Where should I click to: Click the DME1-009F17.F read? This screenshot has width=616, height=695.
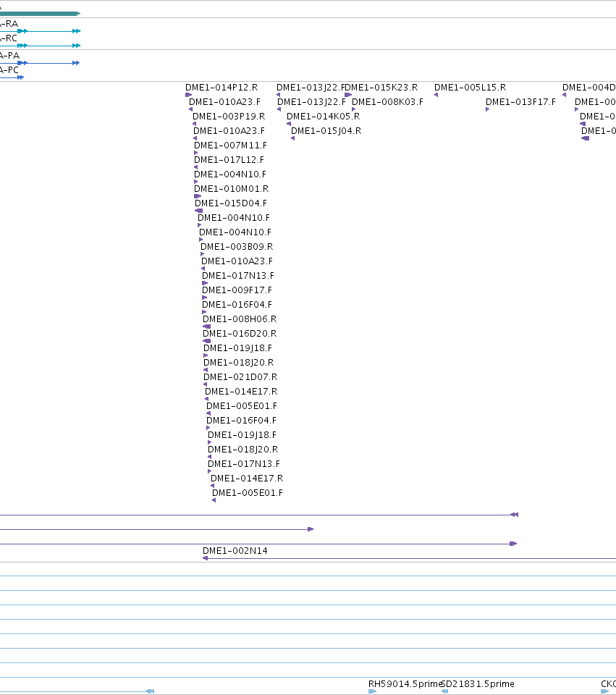click(237, 290)
